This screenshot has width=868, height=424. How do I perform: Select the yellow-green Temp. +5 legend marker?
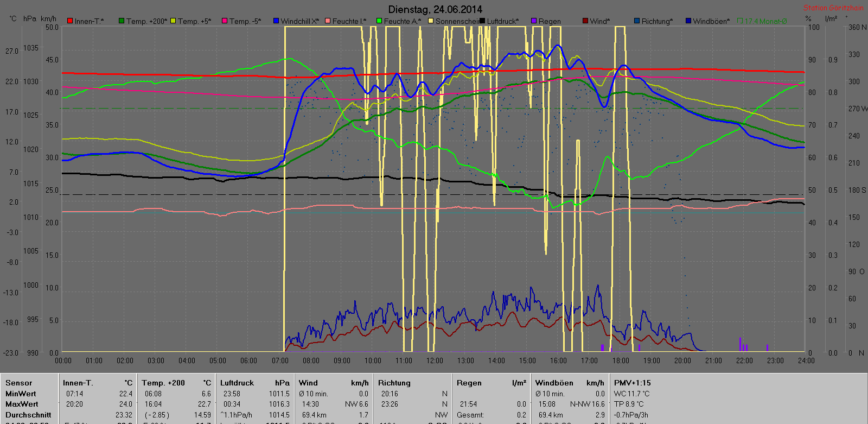[x=174, y=21]
